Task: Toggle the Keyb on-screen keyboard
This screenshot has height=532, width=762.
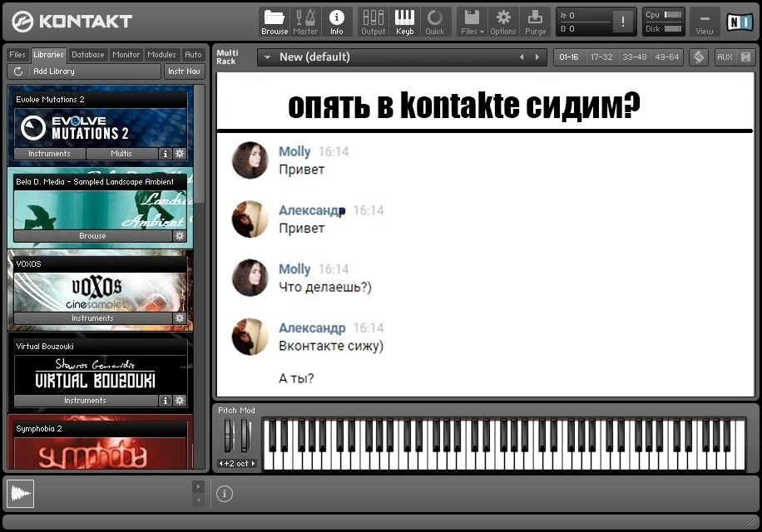Action: [404, 22]
